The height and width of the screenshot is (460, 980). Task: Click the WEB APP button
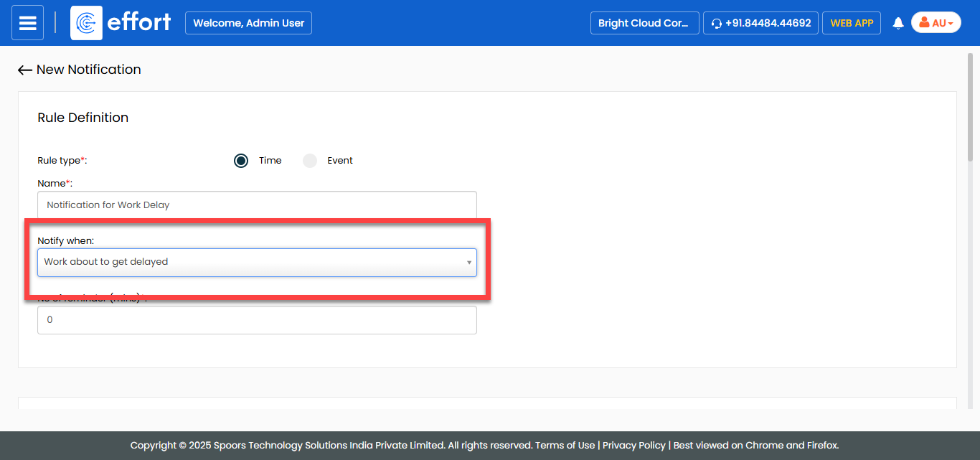851,23
